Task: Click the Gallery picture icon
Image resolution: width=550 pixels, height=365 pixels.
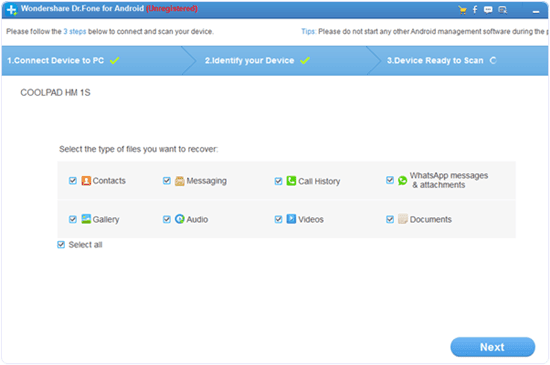Action: click(x=86, y=219)
